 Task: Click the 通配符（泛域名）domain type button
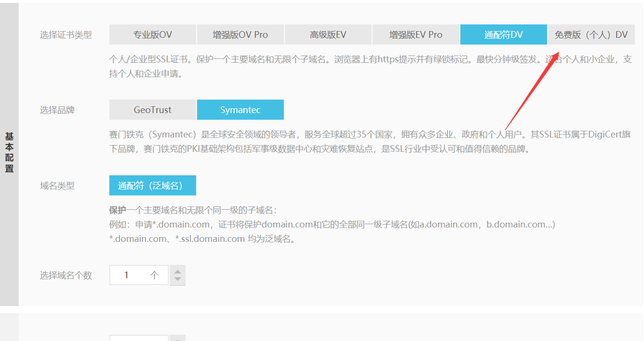pyautogui.click(x=152, y=185)
